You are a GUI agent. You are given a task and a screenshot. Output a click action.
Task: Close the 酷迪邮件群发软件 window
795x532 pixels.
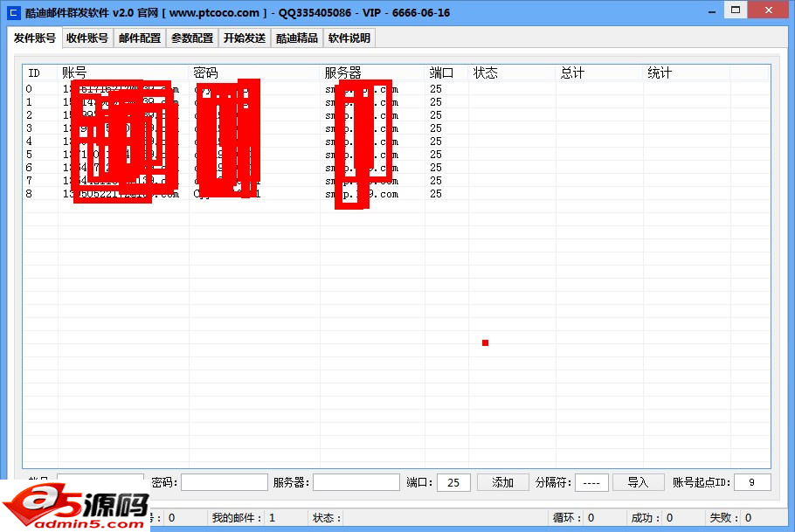tap(768, 10)
